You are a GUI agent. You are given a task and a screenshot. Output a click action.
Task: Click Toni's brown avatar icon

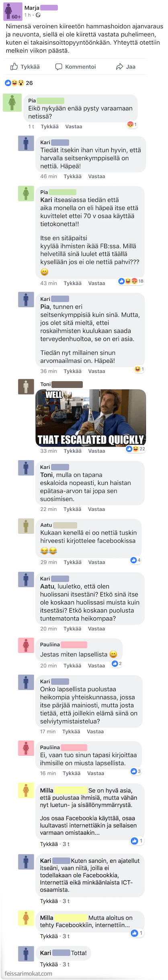pyautogui.click(x=26, y=387)
